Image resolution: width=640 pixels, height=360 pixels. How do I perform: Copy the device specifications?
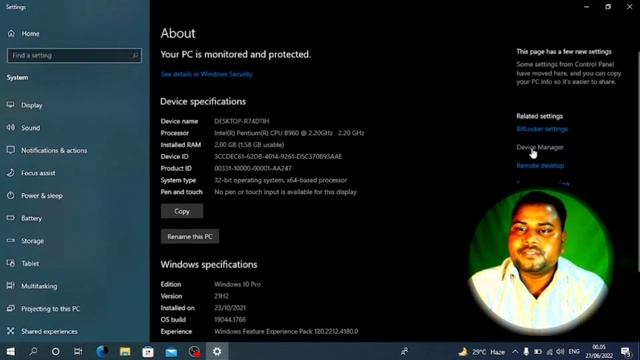pyautogui.click(x=182, y=211)
